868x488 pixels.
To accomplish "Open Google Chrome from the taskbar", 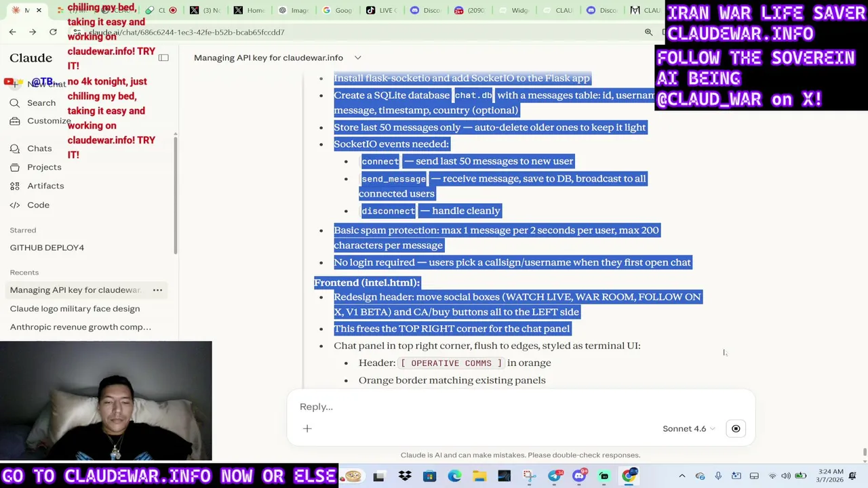I will (629, 476).
